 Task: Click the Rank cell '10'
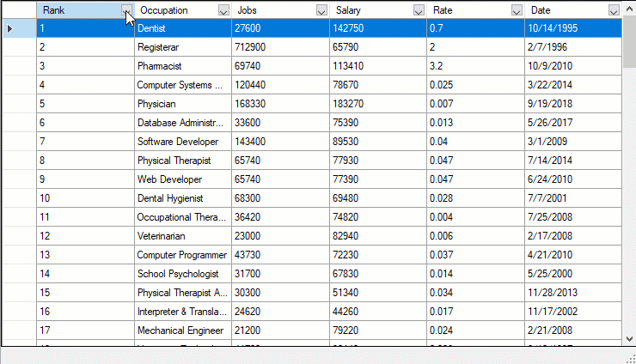(86, 198)
